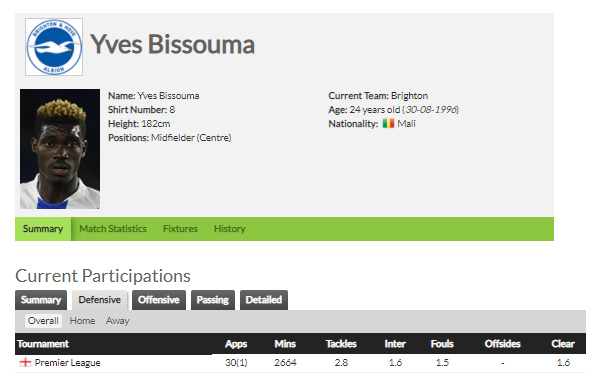
Task: Filter stats by Home matches
Action: pyautogui.click(x=82, y=321)
